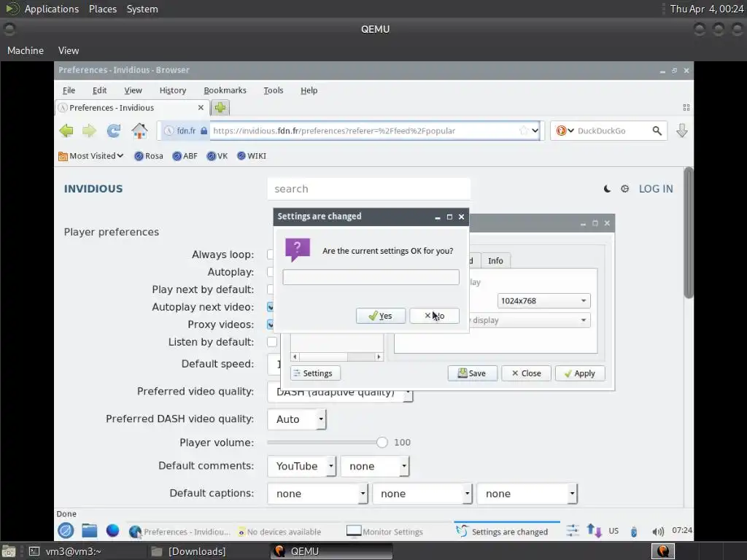Bookmark this page with the star icon
The width and height of the screenshot is (747, 560).
524,131
